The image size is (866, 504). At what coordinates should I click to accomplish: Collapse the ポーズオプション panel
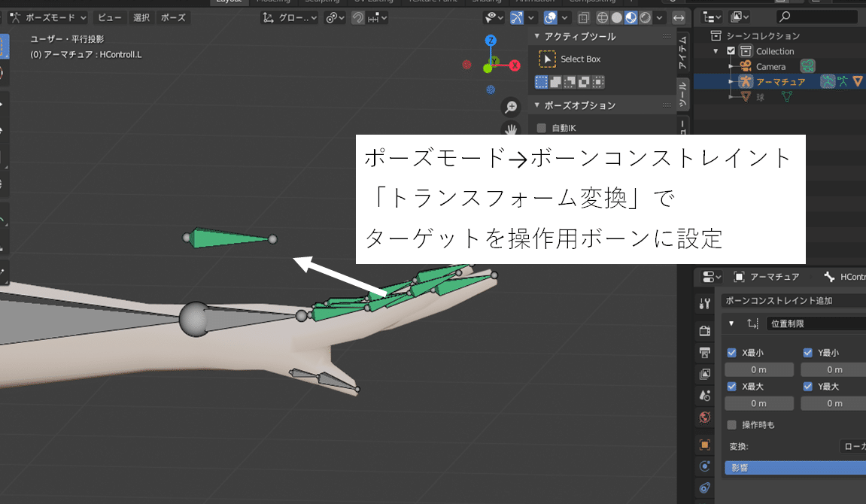pos(537,105)
